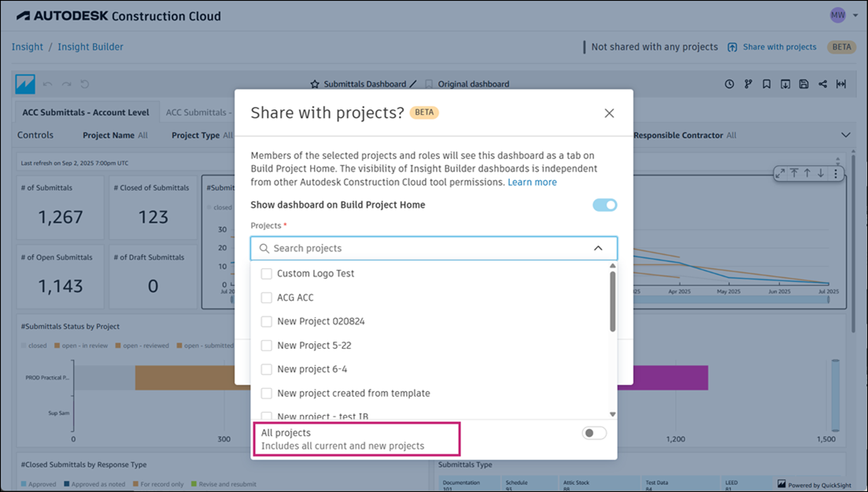
Task: Click the fit-to-width arrows icon
Action: [841, 84]
